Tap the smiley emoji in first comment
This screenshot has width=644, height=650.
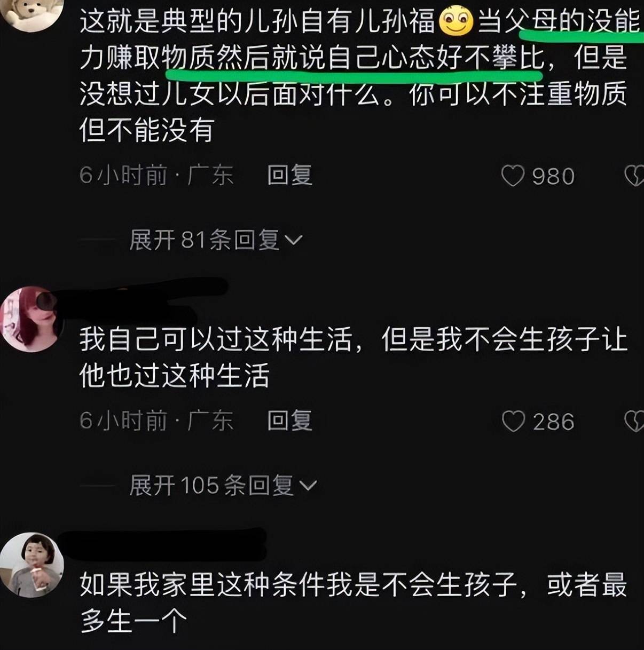coord(457,21)
